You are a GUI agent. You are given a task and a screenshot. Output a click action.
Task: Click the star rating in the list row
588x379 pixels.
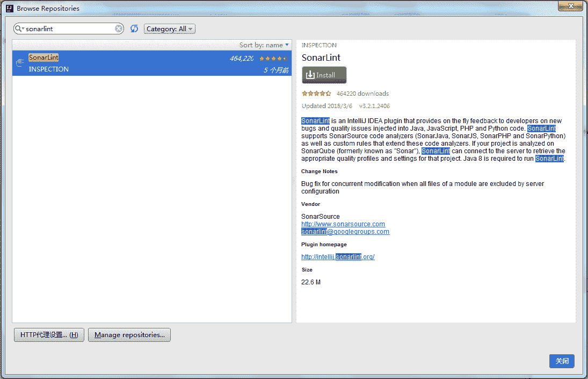point(273,59)
